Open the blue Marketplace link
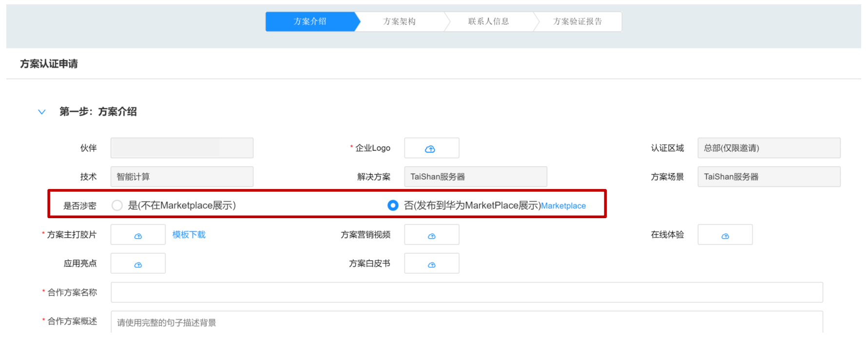 tap(563, 206)
